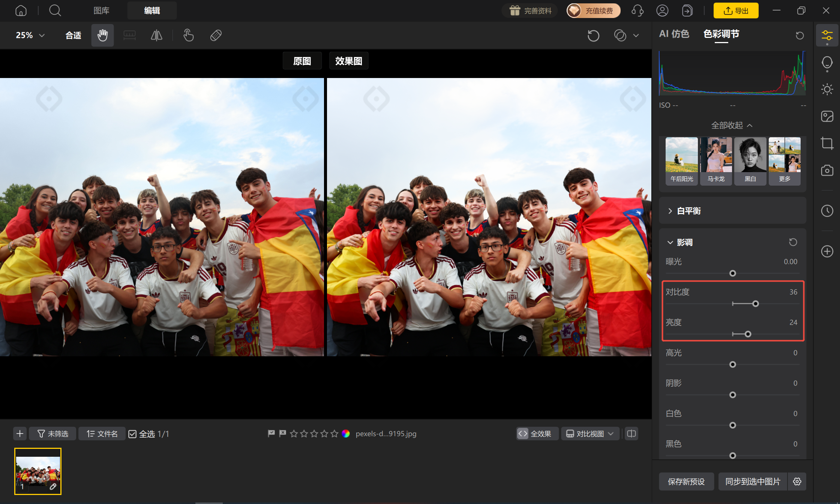Screen dimensions: 840x504
Task: Select the bandage heal tool
Action: 216,35
